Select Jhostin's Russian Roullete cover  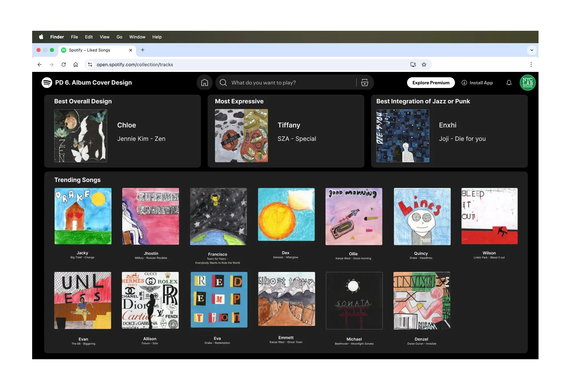(x=151, y=216)
